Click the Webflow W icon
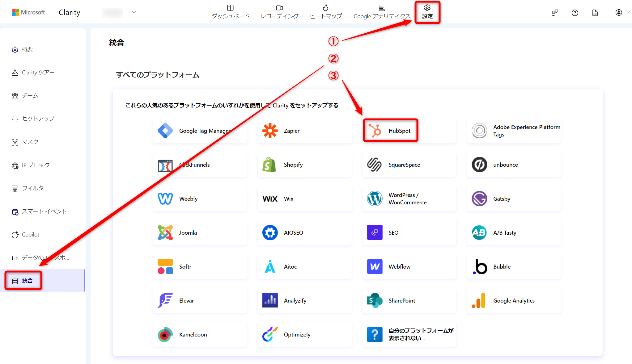This screenshot has height=364, width=632. click(x=375, y=266)
